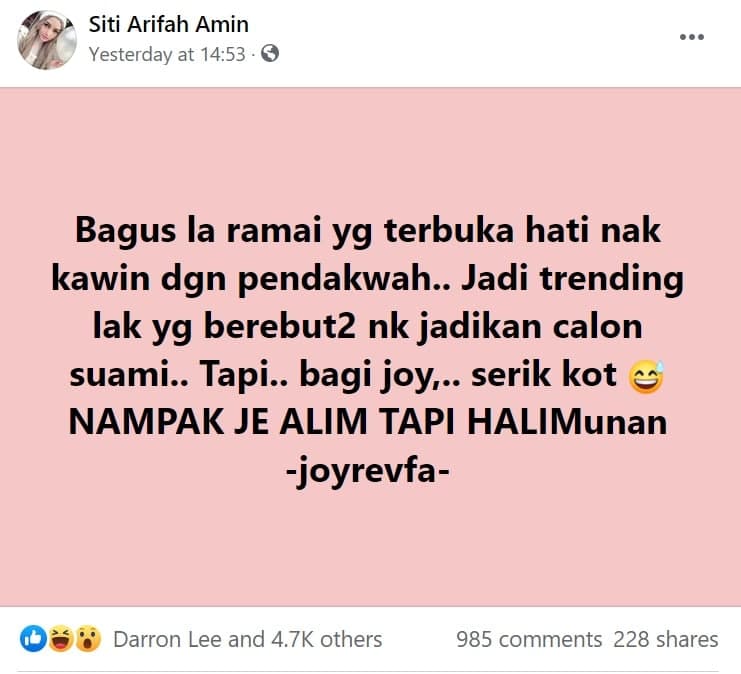Click the Wow surprised reaction icon
The height and width of the screenshot is (674, 741).
point(88,639)
